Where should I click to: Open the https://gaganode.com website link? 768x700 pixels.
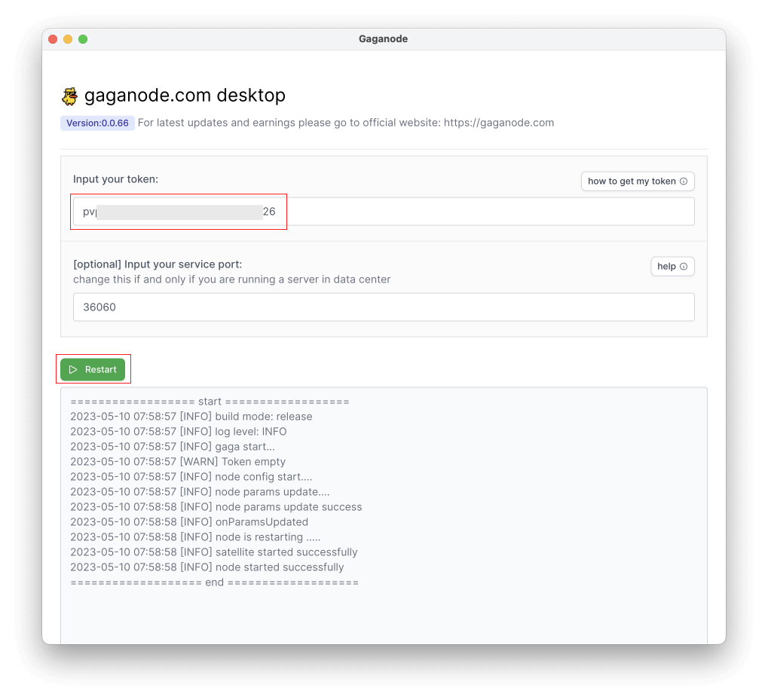[x=499, y=123]
